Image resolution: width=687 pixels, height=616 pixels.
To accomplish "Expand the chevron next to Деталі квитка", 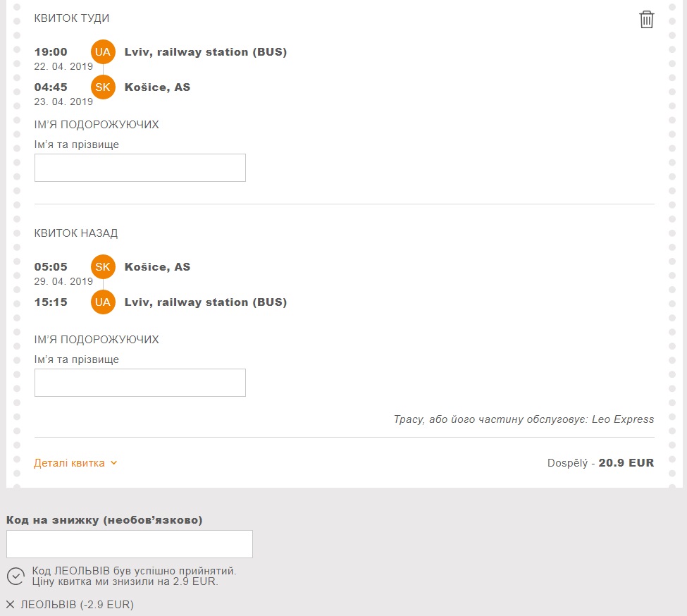I will coord(113,463).
